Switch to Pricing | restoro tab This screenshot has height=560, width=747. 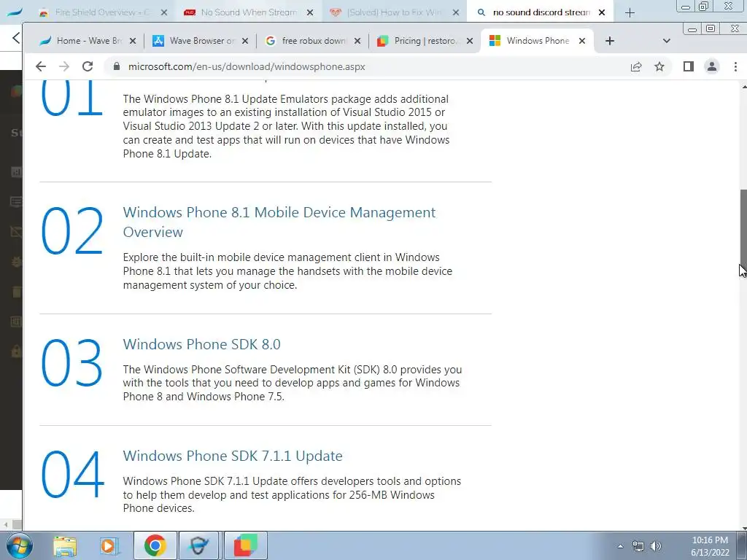point(419,41)
